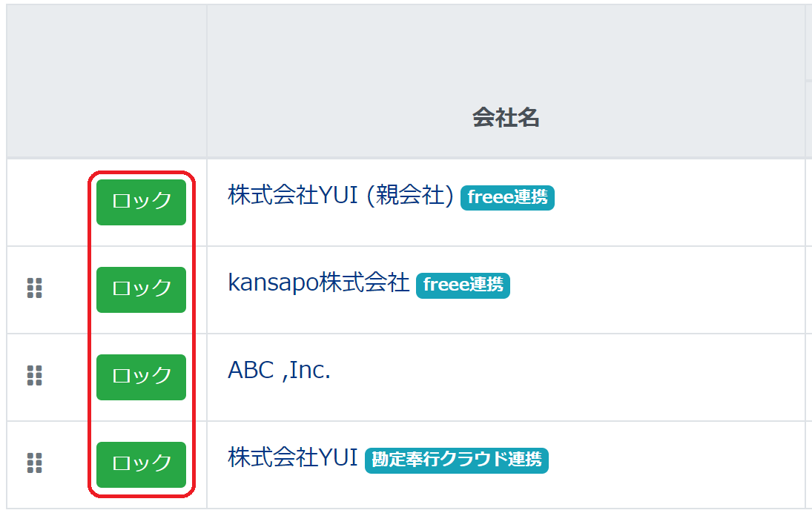Screen dimensions: 812x513
Task: Select the ABC ,Inc. company link
Action: pos(279,371)
